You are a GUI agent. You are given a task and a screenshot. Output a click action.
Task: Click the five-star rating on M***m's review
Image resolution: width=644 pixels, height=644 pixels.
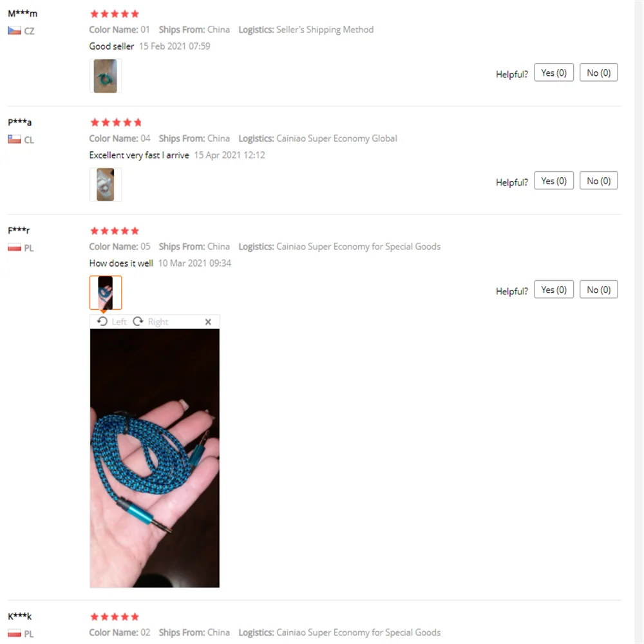click(x=115, y=14)
